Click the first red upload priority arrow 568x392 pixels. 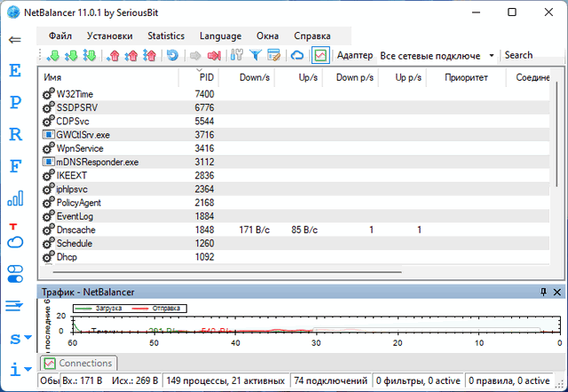pyautogui.click(x=113, y=55)
